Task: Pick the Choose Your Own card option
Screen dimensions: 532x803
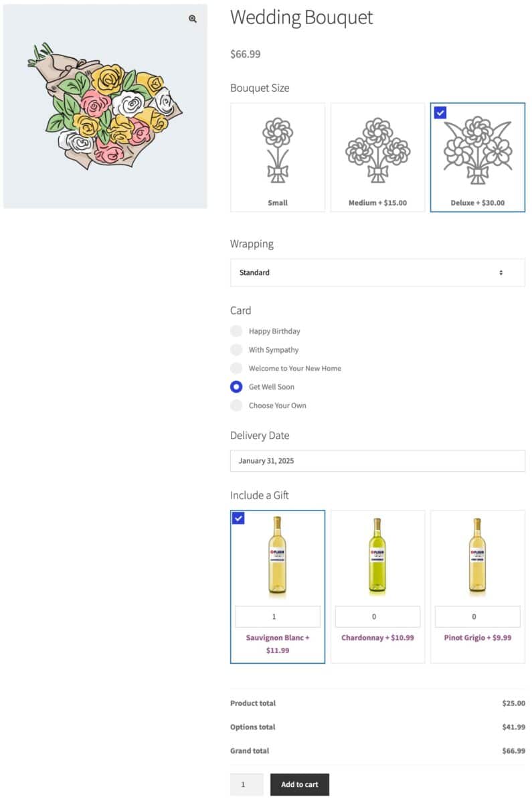Action: click(236, 406)
